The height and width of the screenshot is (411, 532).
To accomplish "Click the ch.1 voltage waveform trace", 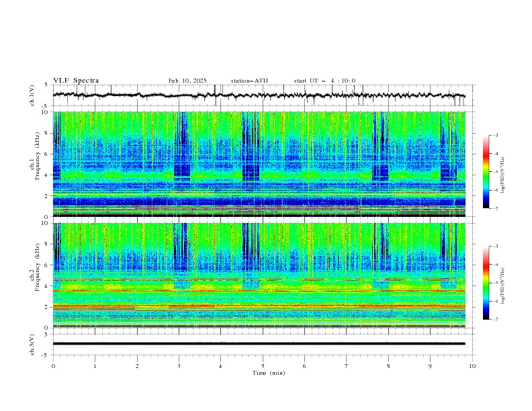I will [x=259, y=95].
